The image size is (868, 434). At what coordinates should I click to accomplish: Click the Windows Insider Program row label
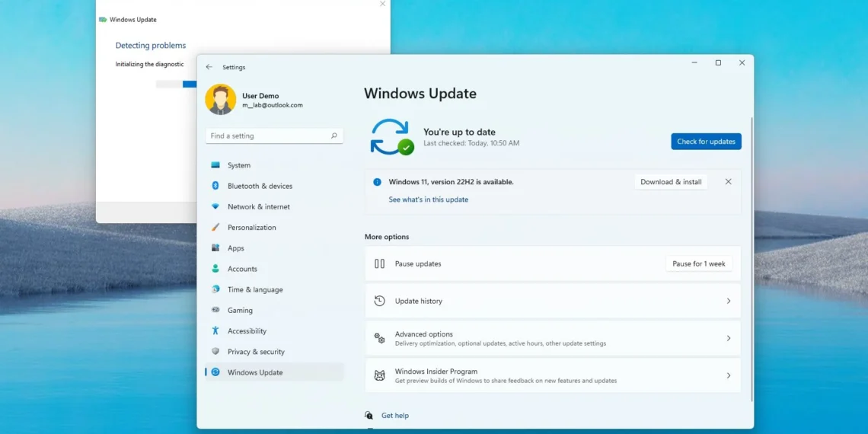point(436,372)
